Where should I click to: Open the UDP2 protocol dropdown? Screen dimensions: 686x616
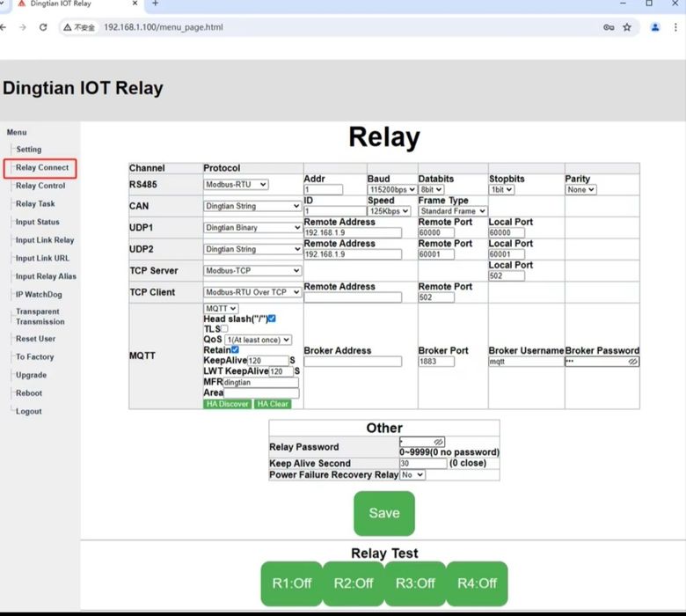(252, 249)
